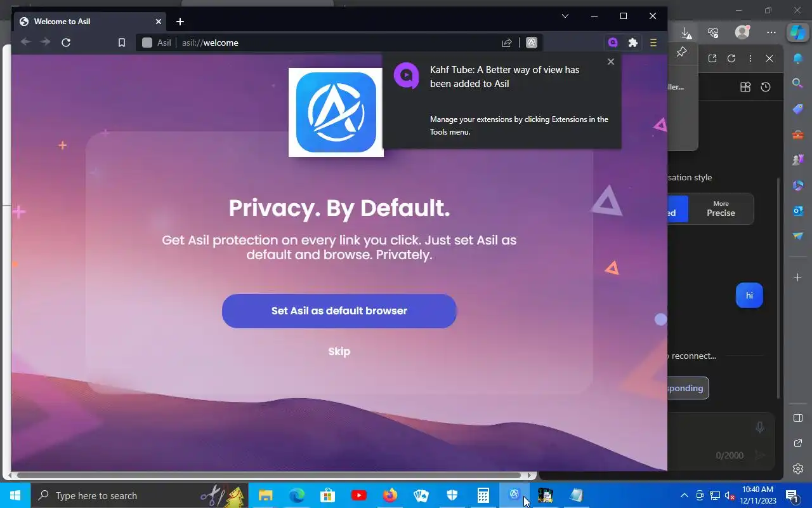Screen dimensions: 812x508
Task: Click the Asil logo image
Action: tap(336, 112)
